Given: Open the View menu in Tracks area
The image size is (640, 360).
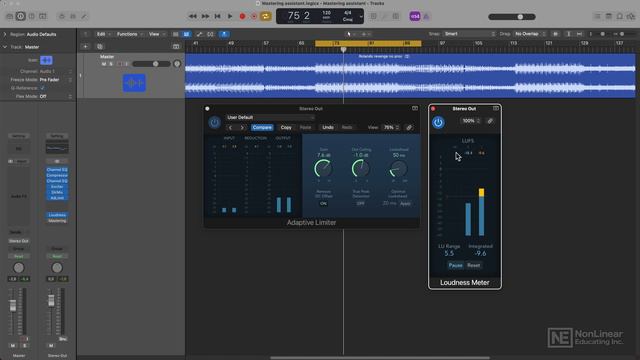Looking at the screenshot, I should point(156,34).
